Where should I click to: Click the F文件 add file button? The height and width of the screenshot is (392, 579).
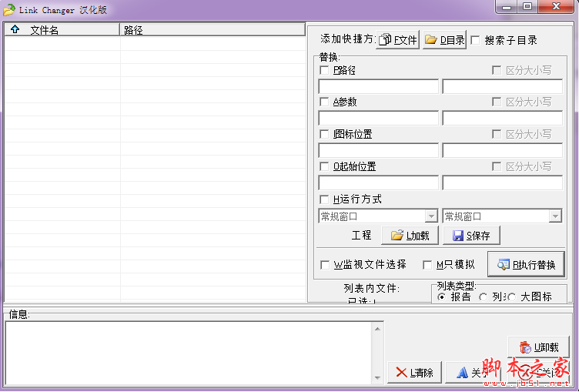[x=397, y=39]
